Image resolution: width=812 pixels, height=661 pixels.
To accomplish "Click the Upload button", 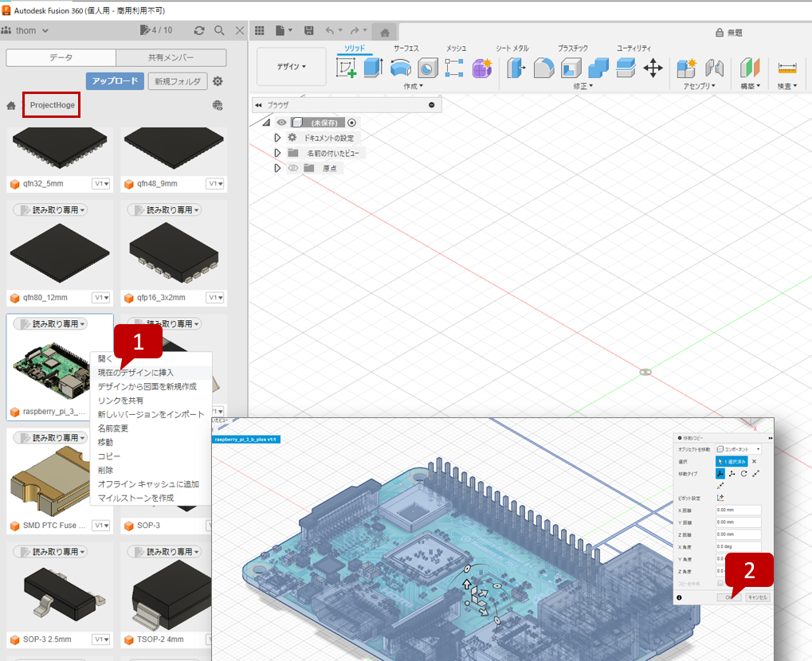I will tap(115, 81).
